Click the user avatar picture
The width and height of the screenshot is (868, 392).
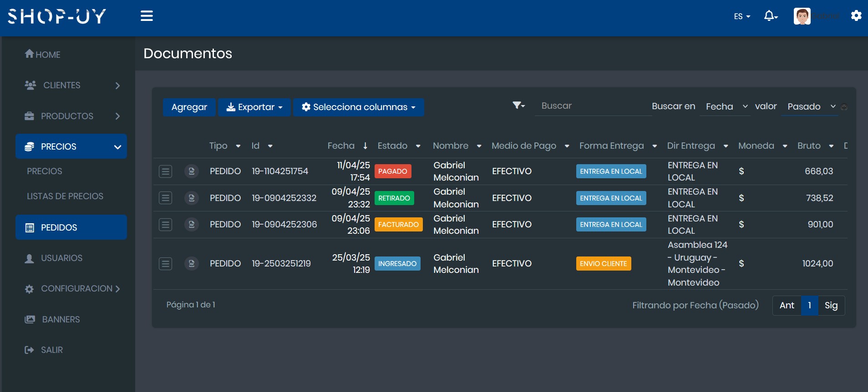click(x=802, y=16)
